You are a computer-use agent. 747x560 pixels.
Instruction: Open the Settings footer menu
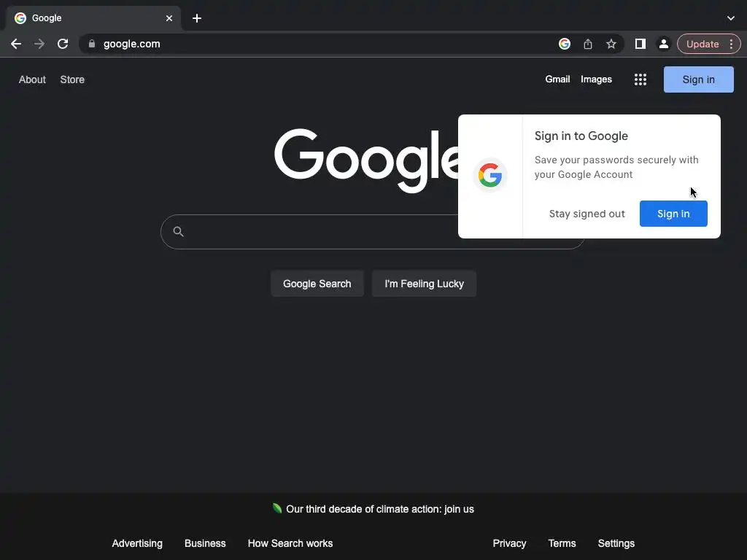tap(616, 543)
